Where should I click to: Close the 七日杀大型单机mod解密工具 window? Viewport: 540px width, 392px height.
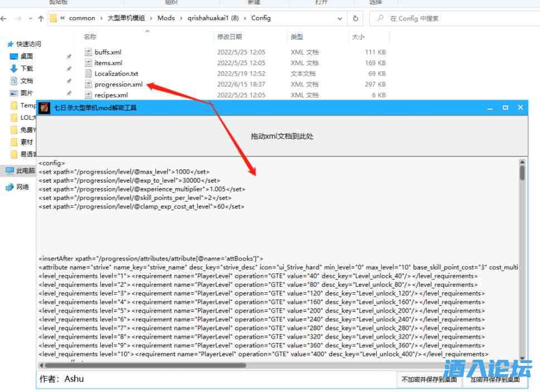[x=520, y=107]
